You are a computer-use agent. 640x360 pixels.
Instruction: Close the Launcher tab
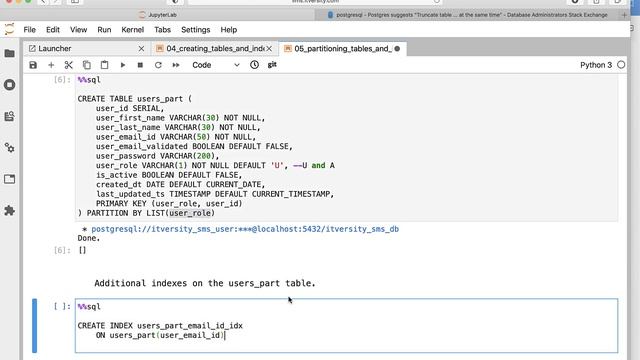[141, 49]
